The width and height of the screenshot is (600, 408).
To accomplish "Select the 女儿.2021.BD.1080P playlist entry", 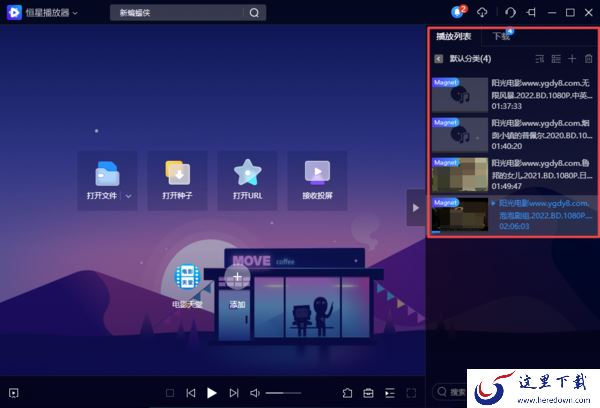I will coord(513,175).
